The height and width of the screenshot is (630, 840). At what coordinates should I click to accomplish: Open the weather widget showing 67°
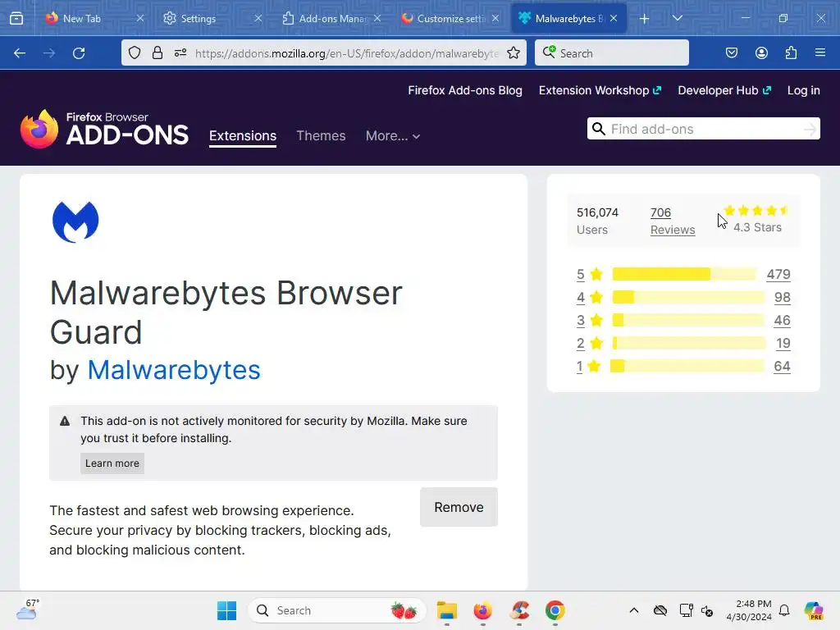(x=28, y=609)
